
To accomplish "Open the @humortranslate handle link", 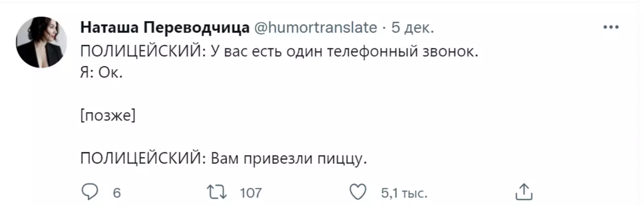I will click(x=316, y=27).
